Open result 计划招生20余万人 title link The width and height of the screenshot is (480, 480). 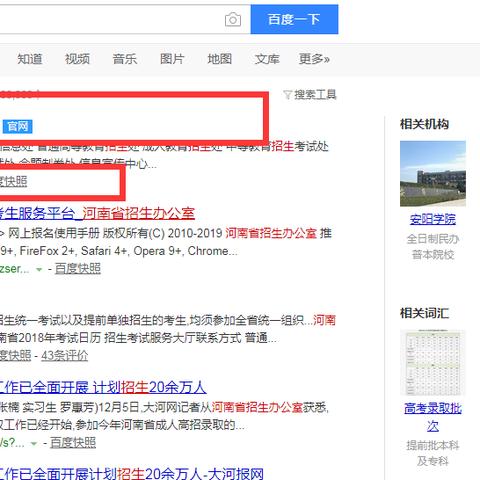(103, 387)
